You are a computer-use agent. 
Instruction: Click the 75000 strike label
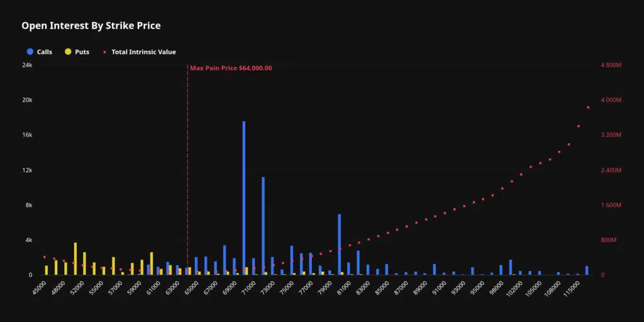[287, 287]
